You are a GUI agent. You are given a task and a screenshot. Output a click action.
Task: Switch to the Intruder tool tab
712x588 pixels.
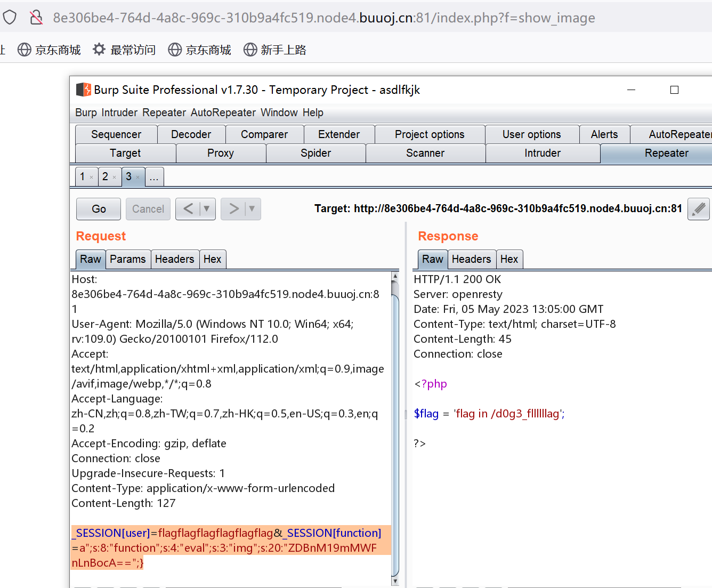point(543,153)
